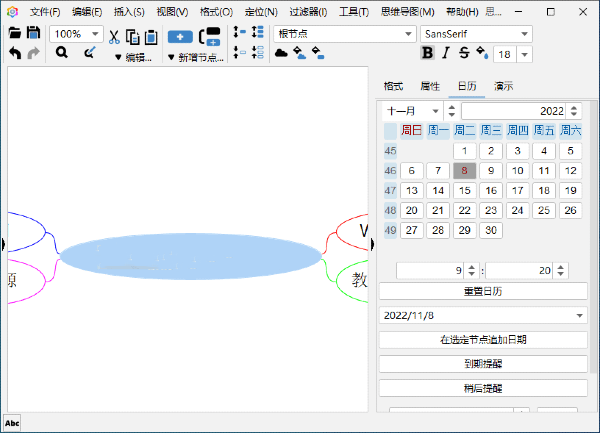Image resolution: width=600 pixels, height=433 pixels.
Task: Click the magnifier search icon
Action: tap(61, 54)
